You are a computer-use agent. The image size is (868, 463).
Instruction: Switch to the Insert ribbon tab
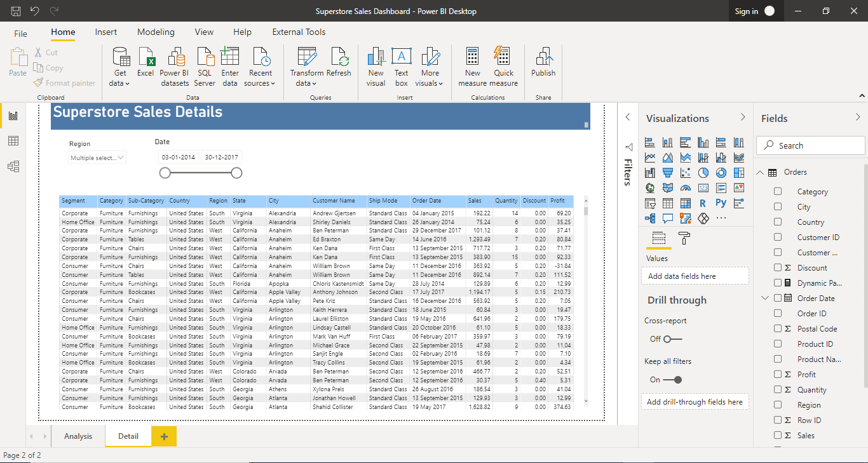click(x=106, y=32)
